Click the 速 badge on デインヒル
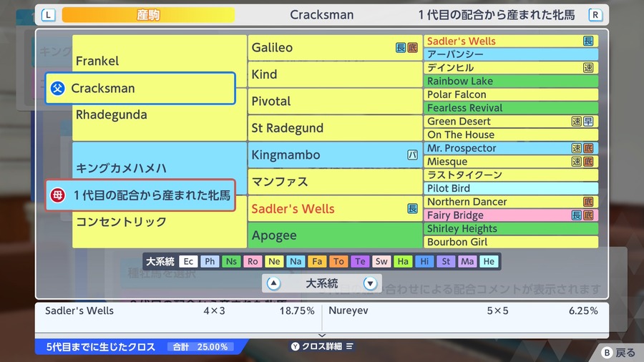The image size is (644, 362). [588, 68]
